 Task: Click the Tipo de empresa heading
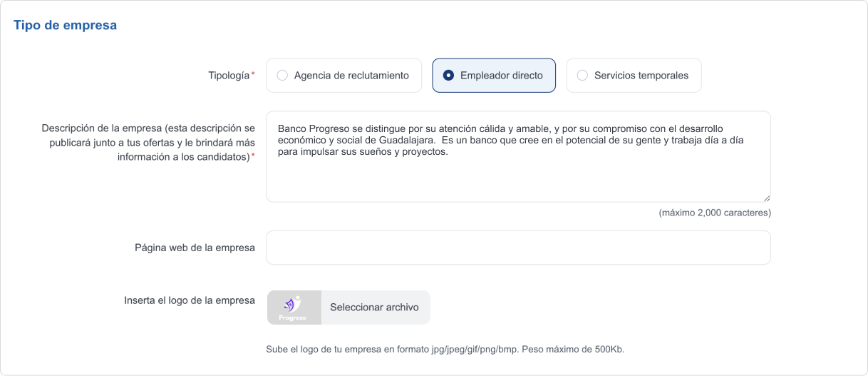pyautogui.click(x=65, y=25)
